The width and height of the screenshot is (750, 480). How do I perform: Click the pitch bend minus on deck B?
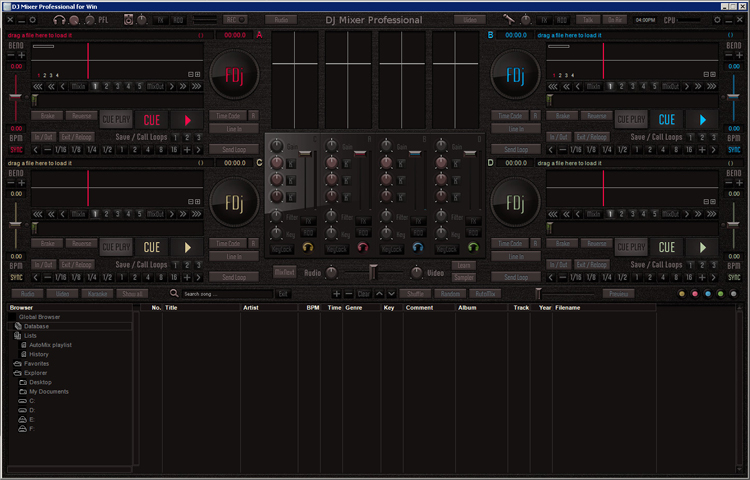728,55
